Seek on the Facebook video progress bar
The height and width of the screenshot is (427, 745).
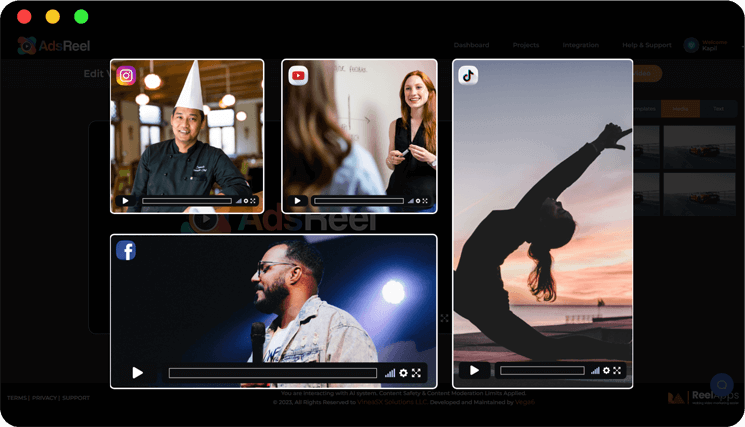pyautogui.click(x=272, y=373)
